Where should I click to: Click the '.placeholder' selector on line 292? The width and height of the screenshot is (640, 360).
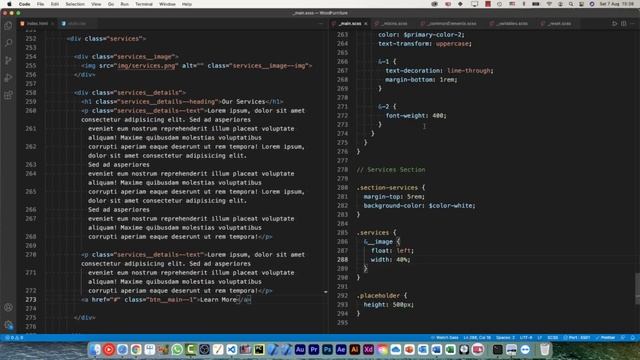[x=378, y=296]
